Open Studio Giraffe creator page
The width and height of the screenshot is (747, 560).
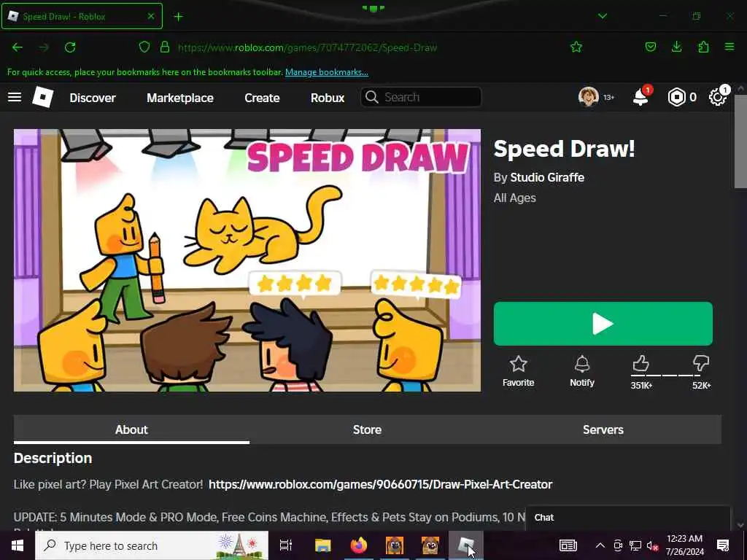547,178
